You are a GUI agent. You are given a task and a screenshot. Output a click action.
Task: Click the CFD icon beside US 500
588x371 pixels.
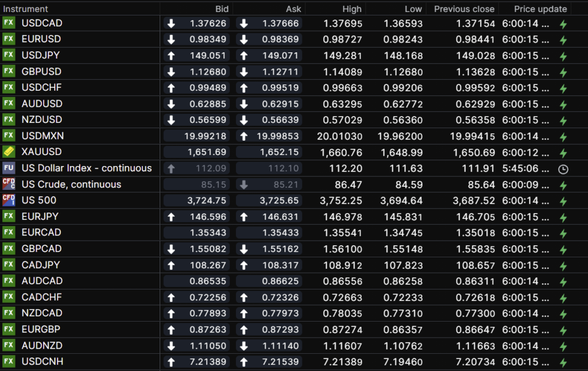pos(9,200)
